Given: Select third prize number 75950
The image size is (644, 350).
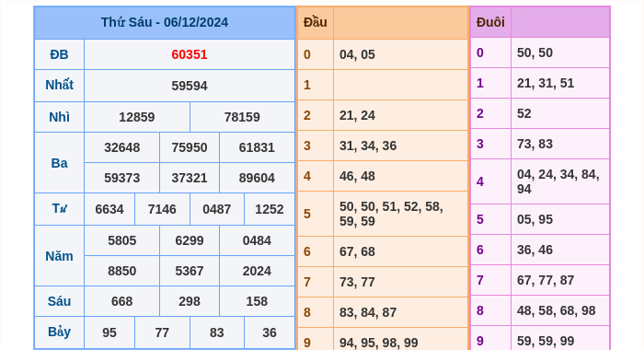Looking at the screenshot, I should tap(190, 147).
